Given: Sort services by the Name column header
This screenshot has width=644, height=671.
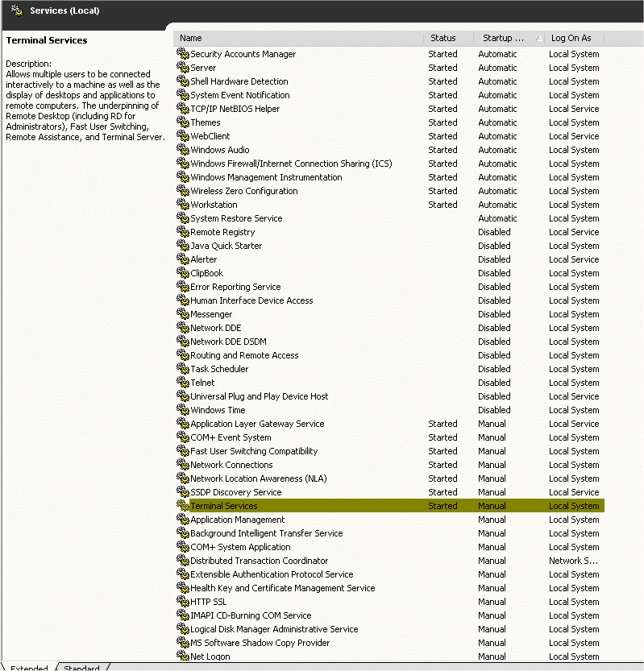Looking at the screenshot, I should coord(298,38).
